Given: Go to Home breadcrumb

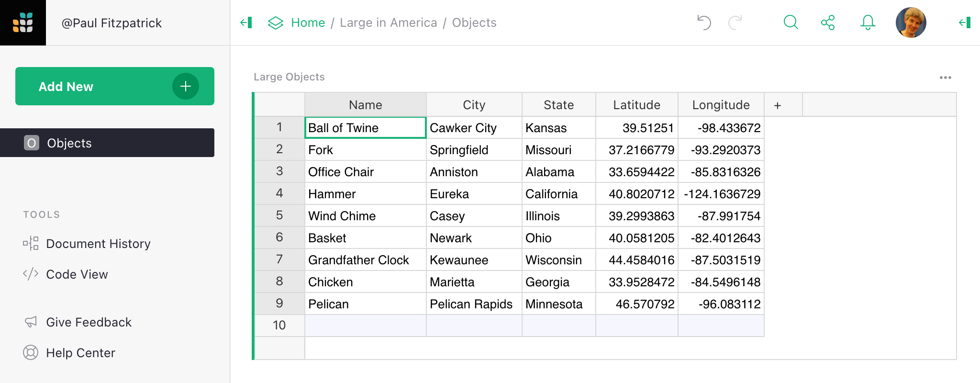Looking at the screenshot, I should click(308, 23).
